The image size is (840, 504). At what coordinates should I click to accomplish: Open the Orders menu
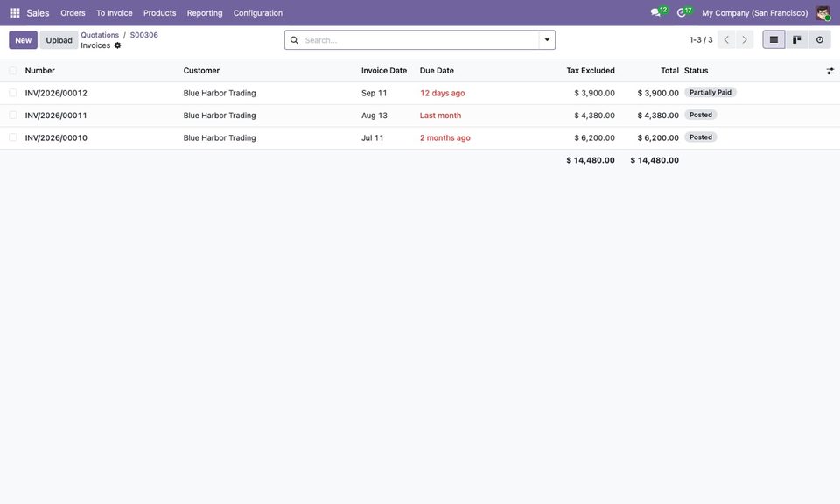73,13
